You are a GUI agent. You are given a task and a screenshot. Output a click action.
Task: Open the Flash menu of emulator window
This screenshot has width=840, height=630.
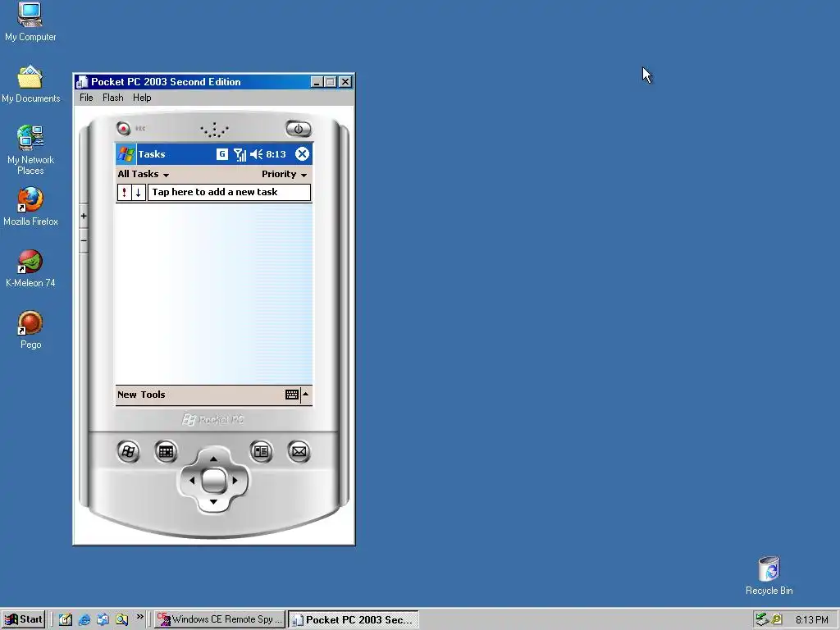113,98
